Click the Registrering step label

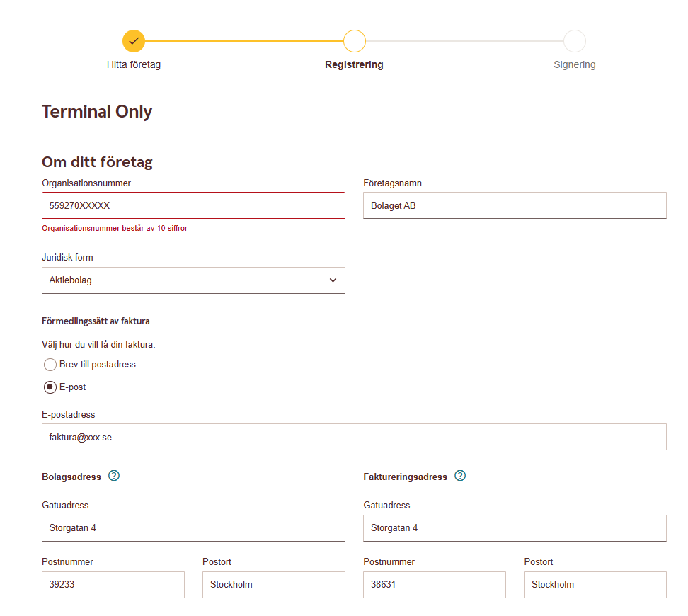[354, 64]
